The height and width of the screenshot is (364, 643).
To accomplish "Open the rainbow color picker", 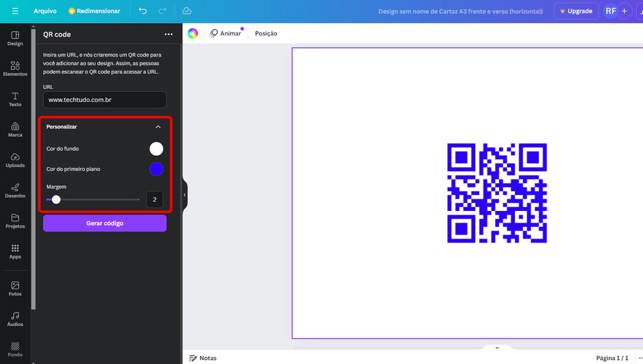I will click(193, 33).
